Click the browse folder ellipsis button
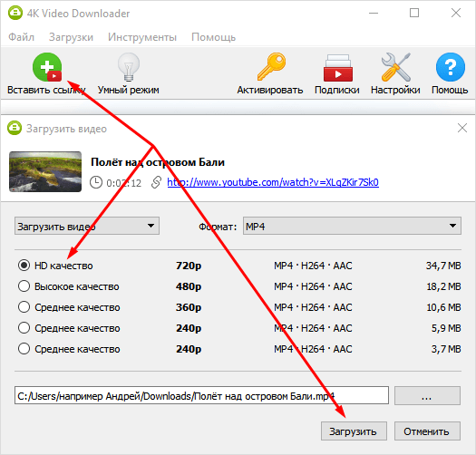 [x=427, y=395]
